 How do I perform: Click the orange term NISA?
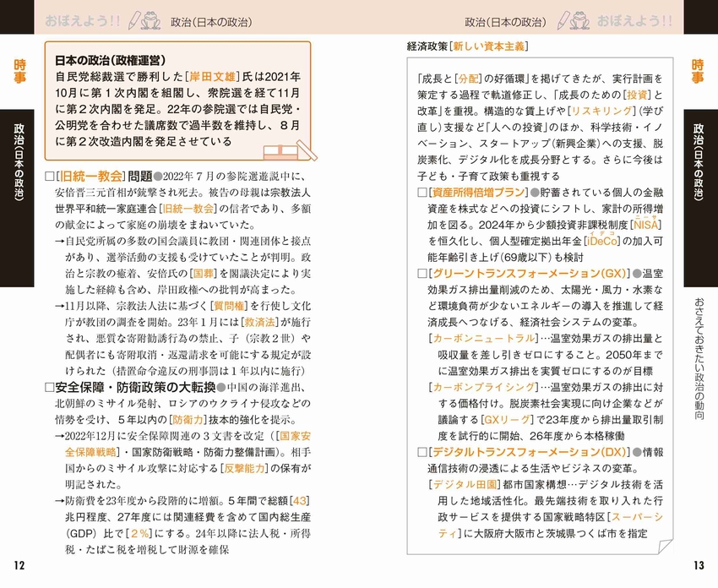645,225
